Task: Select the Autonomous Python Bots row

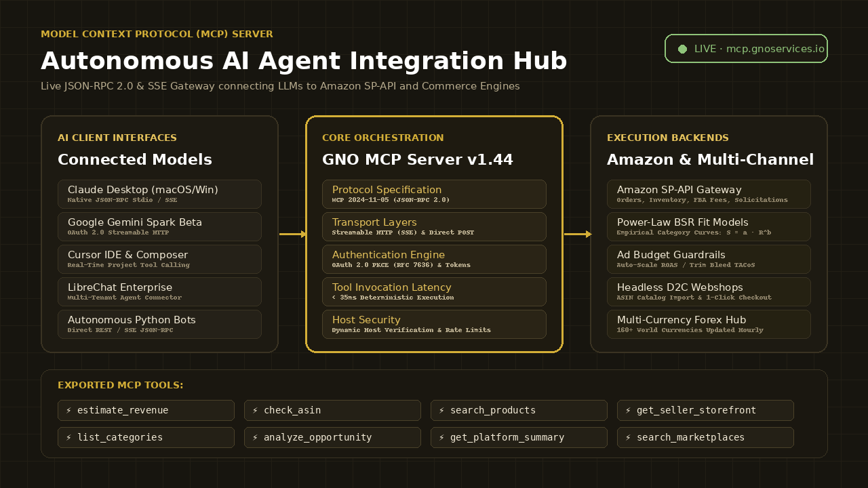Action: [159, 324]
